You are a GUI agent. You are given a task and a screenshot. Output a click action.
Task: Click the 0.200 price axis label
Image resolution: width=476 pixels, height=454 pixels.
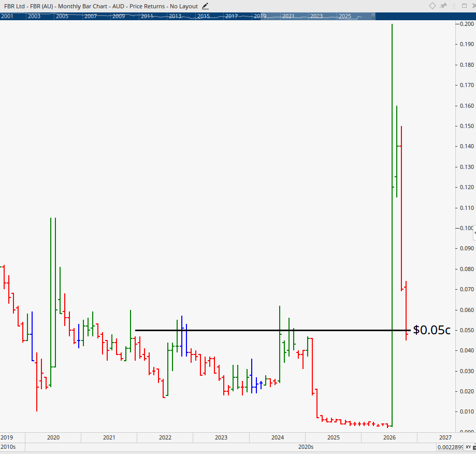467,24
